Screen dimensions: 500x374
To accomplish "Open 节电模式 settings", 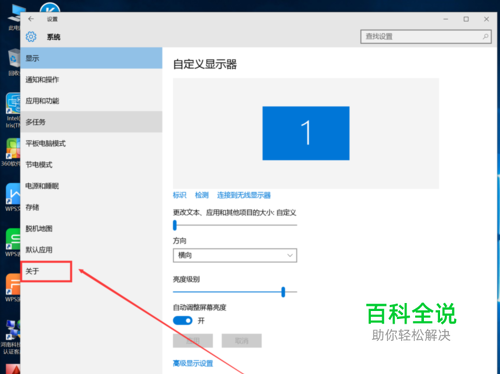I will (91, 165).
